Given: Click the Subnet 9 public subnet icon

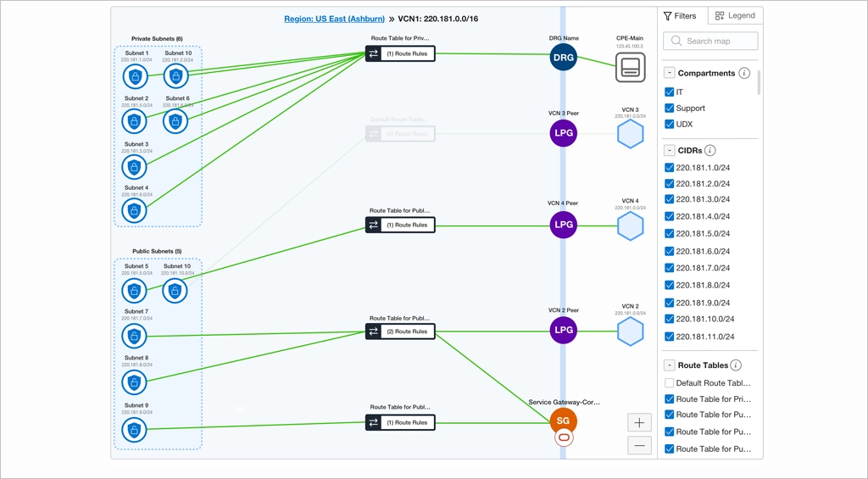Looking at the screenshot, I should pos(134,430).
